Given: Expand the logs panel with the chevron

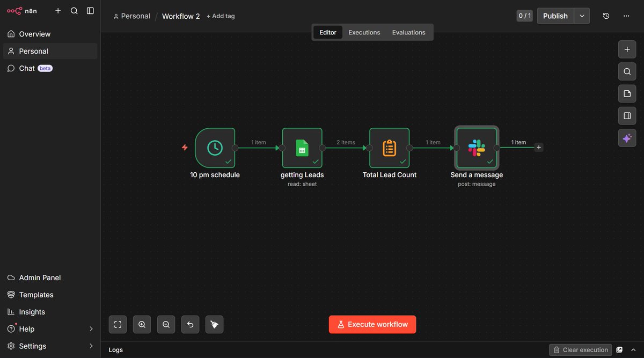Looking at the screenshot, I should click(633, 350).
